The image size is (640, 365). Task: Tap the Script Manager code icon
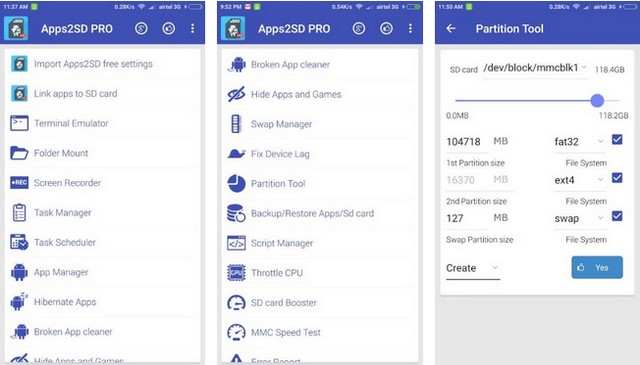tap(236, 243)
